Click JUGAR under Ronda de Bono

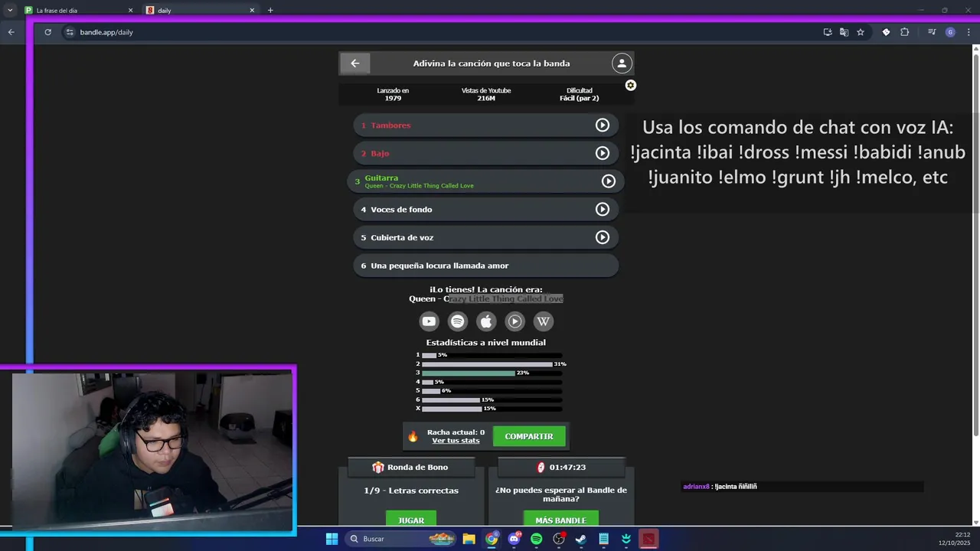click(411, 520)
